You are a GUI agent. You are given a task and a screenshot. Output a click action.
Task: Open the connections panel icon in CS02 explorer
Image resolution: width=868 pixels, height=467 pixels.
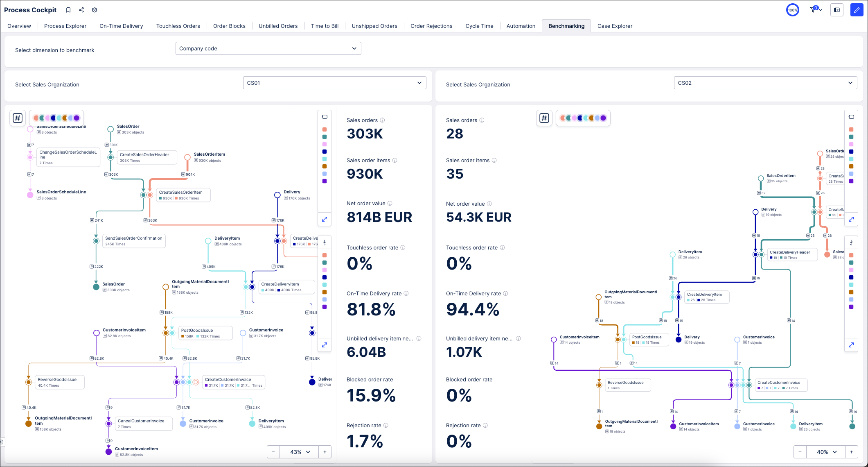coord(851,243)
